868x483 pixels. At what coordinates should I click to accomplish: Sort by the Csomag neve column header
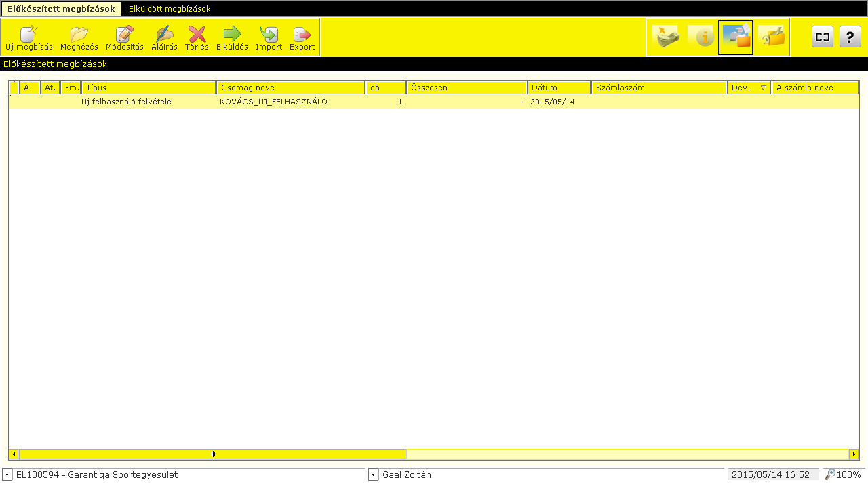pos(291,88)
